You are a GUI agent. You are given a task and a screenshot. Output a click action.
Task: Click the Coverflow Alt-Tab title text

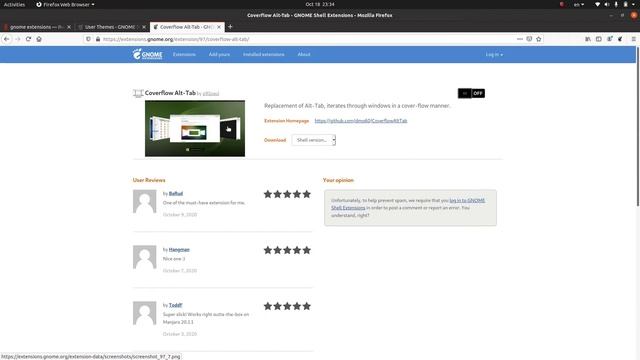(170, 93)
